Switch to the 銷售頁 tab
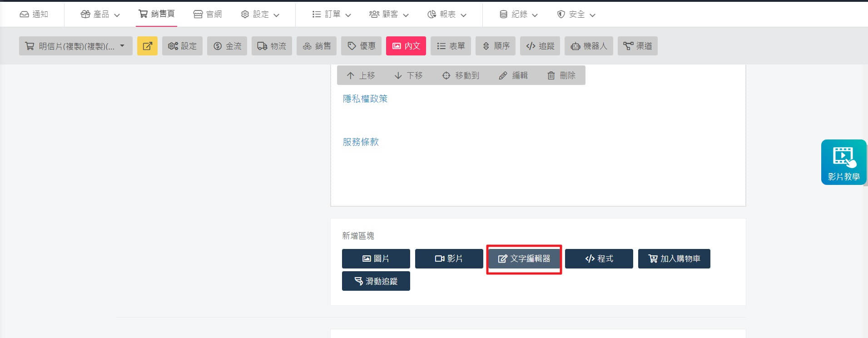The image size is (868, 338). point(156,14)
